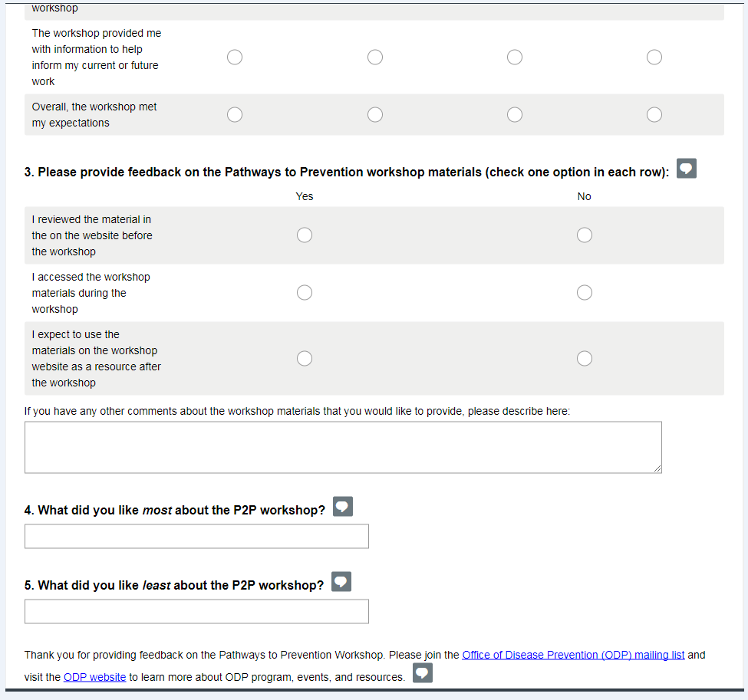Select No for reviewed material before workshop
Image resolution: width=748 pixels, height=700 pixels.
coord(585,235)
